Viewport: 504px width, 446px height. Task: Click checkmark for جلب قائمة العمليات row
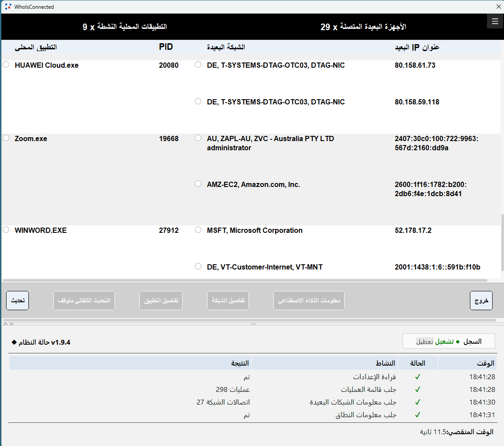point(418,389)
